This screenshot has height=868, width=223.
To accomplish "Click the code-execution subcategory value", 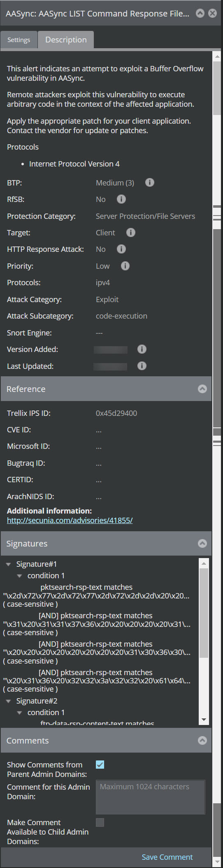I will tap(121, 316).
